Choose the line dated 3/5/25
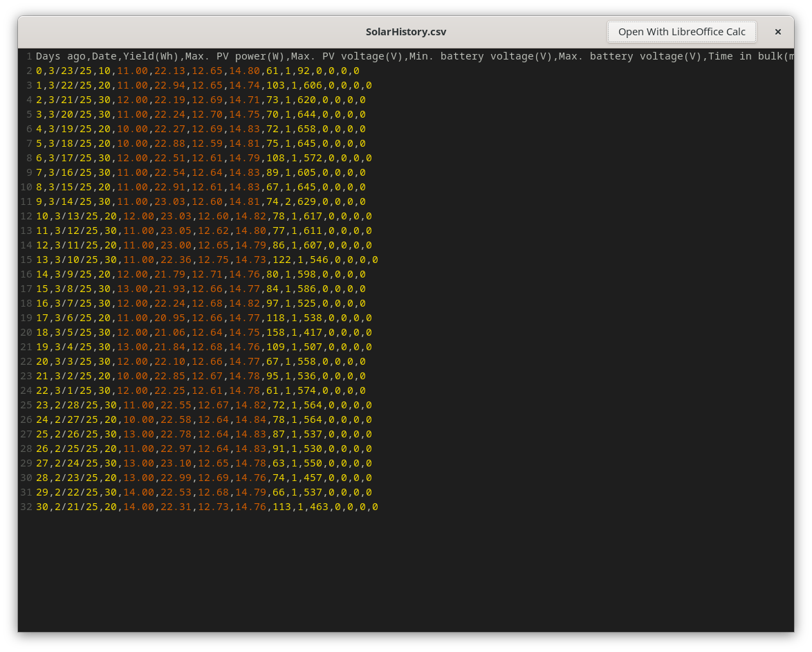 tap(204, 332)
